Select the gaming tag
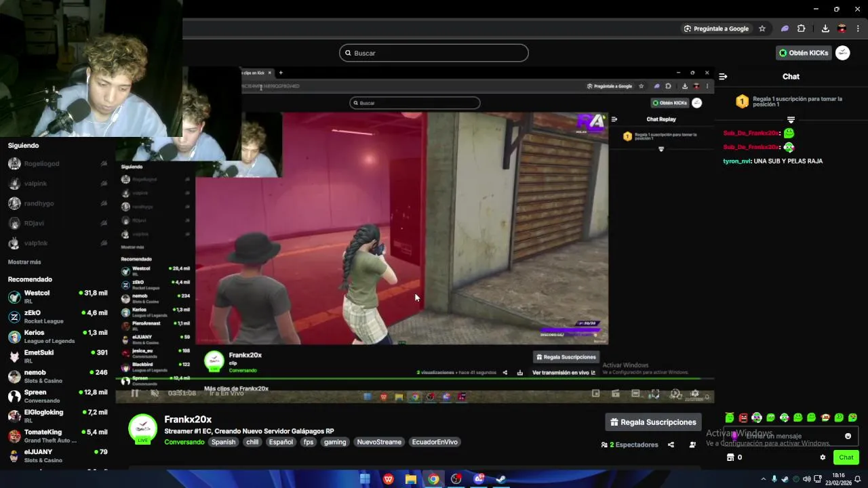868x488 pixels. coord(335,442)
